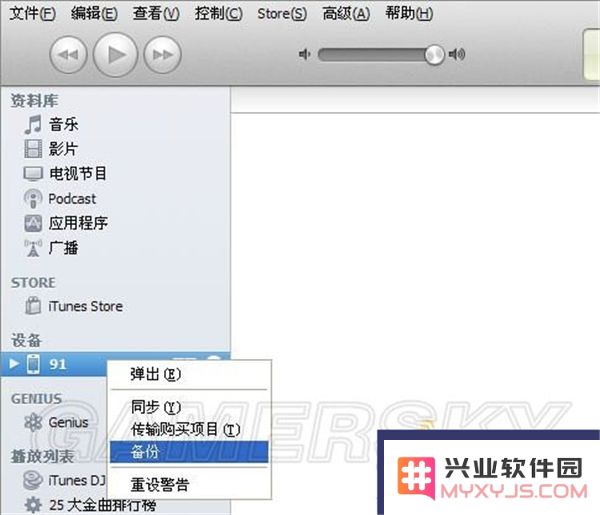Click the music note icon beside 音乐

click(33, 125)
